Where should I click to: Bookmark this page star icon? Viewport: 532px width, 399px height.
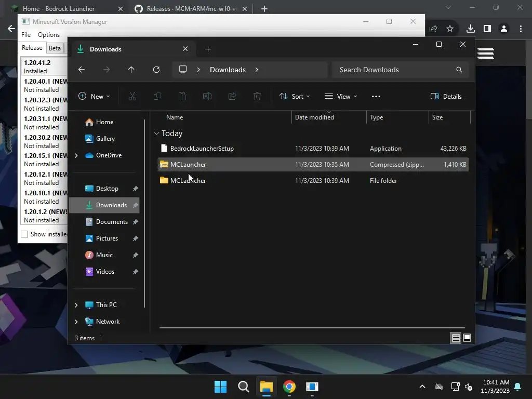coord(450,29)
